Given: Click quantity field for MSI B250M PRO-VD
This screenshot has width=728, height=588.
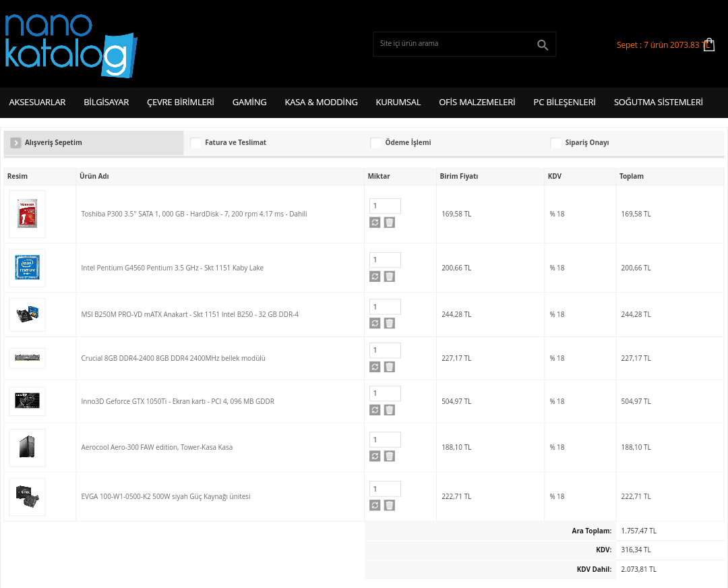Looking at the screenshot, I should tap(385, 307).
